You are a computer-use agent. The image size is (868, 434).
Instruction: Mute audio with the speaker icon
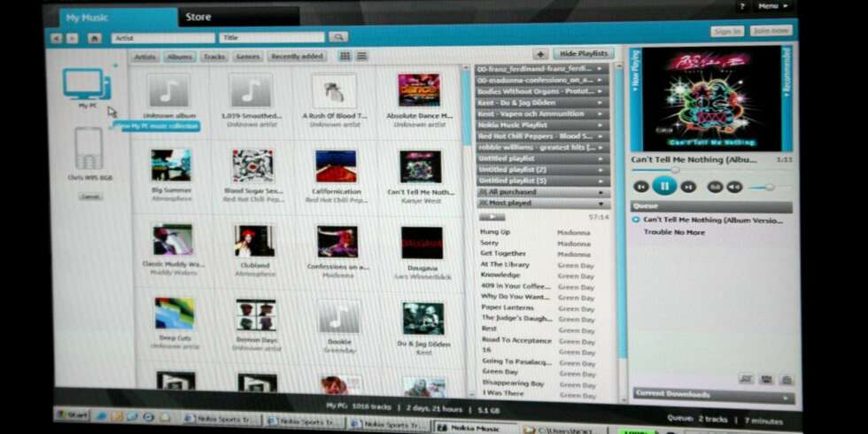pyautogui.click(x=734, y=187)
